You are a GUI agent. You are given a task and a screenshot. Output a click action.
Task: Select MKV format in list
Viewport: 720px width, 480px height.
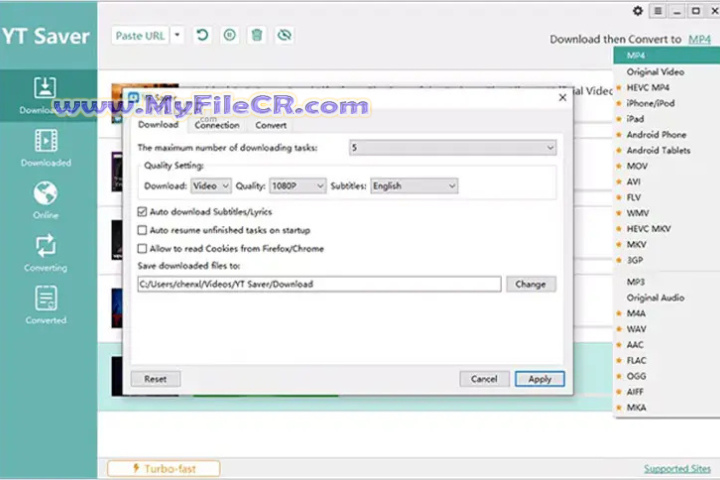(667, 244)
